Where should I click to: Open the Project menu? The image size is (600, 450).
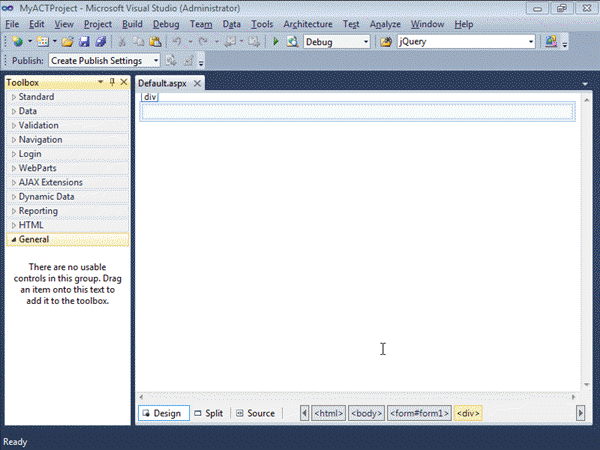98,24
